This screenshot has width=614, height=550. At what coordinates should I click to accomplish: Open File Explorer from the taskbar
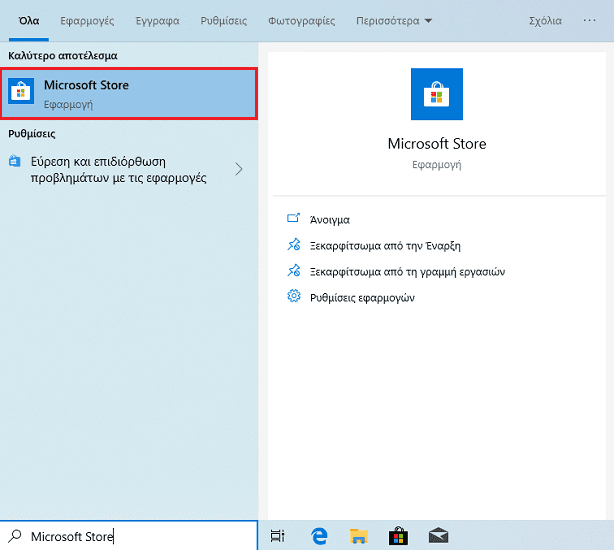[x=359, y=536]
